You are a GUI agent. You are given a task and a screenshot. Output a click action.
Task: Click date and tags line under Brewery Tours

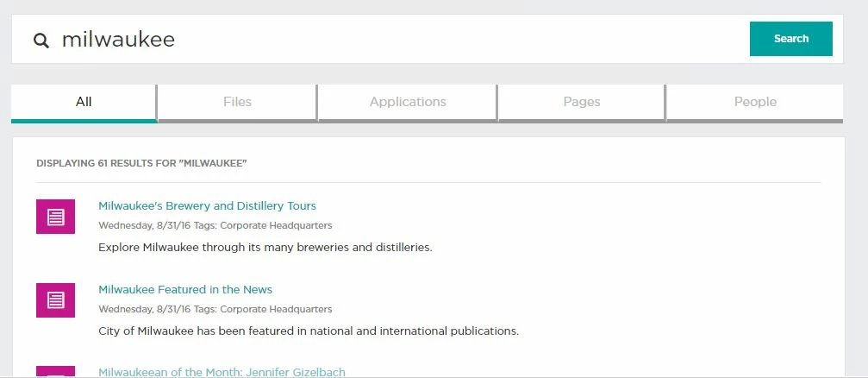(x=215, y=225)
